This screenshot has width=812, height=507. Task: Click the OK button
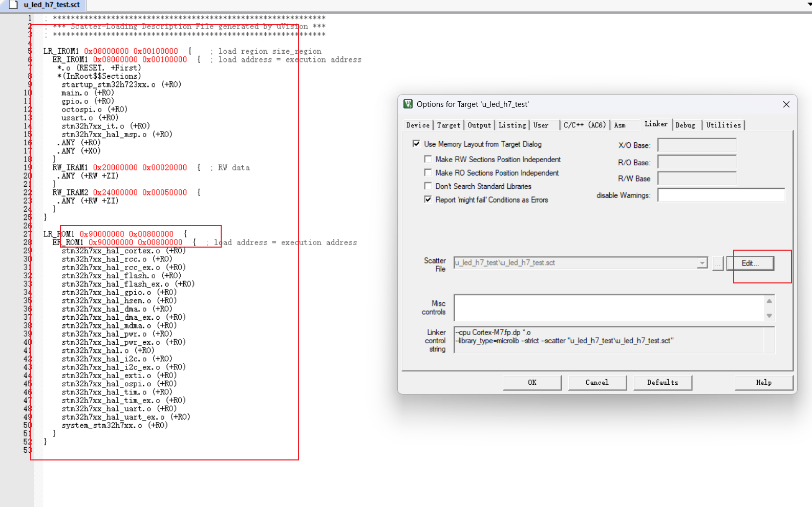click(532, 383)
